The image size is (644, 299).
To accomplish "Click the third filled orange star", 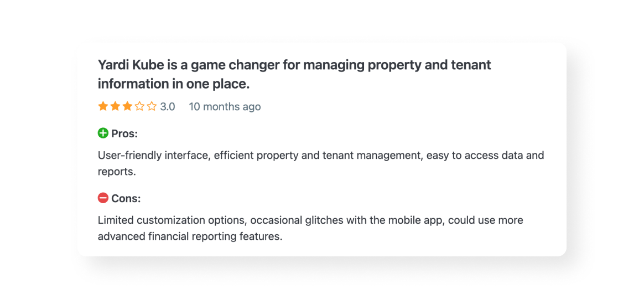I will coord(127,106).
